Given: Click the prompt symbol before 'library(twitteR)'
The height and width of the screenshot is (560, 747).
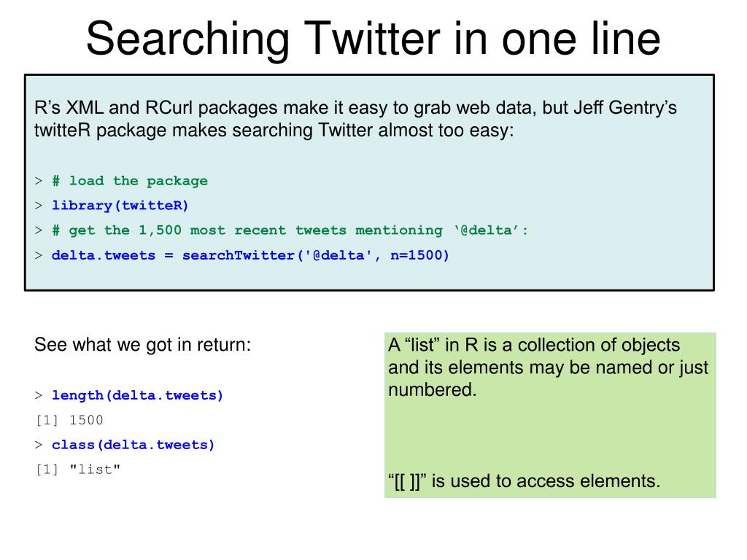Looking at the screenshot, I should pos(39,206).
